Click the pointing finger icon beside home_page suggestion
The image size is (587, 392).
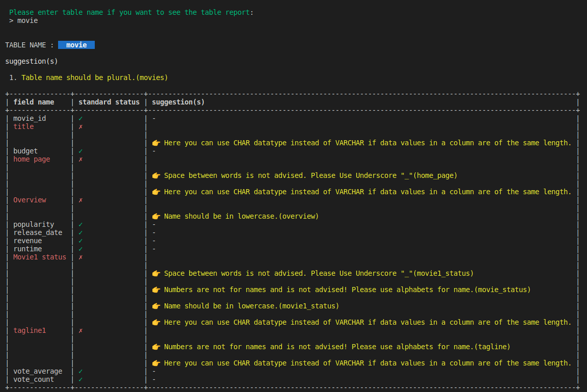point(156,175)
